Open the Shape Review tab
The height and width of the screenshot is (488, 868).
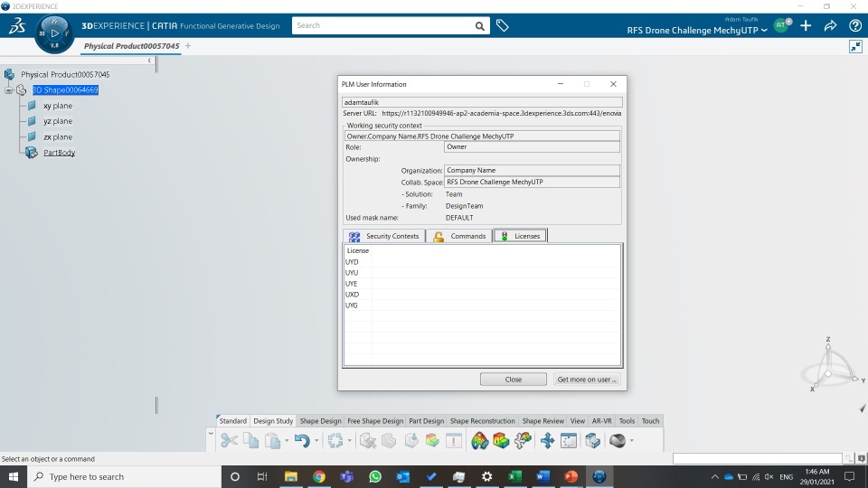[543, 421]
